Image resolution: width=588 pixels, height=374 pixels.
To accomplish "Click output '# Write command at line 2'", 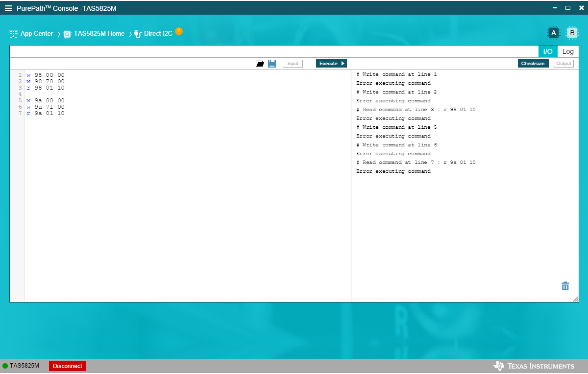I will pyautogui.click(x=396, y=92).
